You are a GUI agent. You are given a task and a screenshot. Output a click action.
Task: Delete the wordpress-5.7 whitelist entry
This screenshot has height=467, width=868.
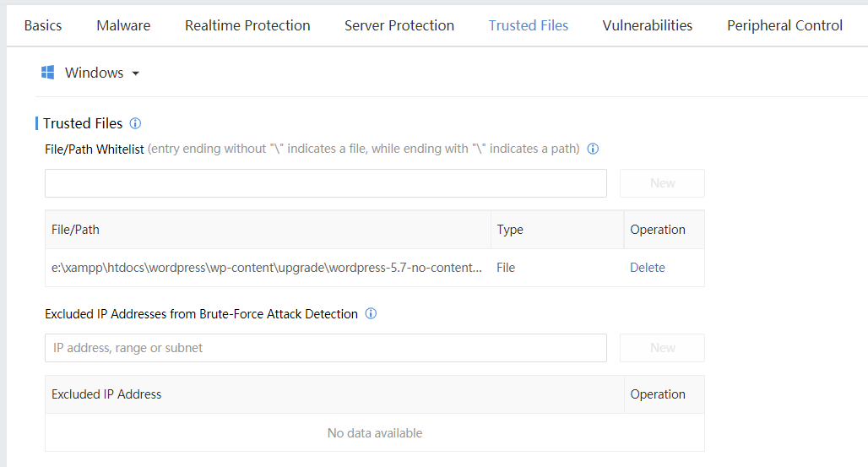click(647, 268)
